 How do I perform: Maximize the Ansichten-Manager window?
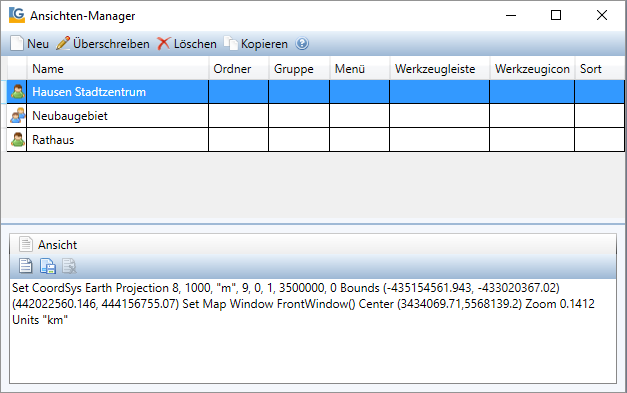[x=556, y=15]
